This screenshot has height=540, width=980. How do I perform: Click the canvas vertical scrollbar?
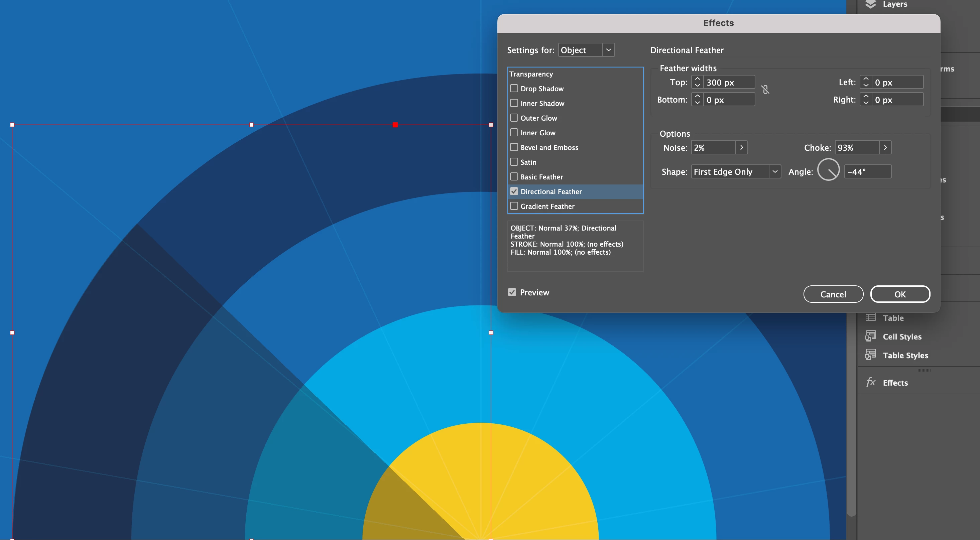(x=851, y=414)
